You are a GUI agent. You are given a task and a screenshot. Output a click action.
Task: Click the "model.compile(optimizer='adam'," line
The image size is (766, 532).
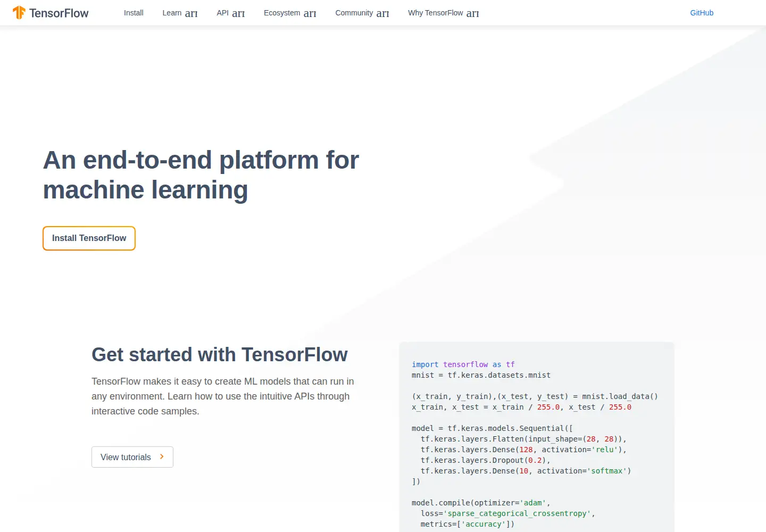481,503
